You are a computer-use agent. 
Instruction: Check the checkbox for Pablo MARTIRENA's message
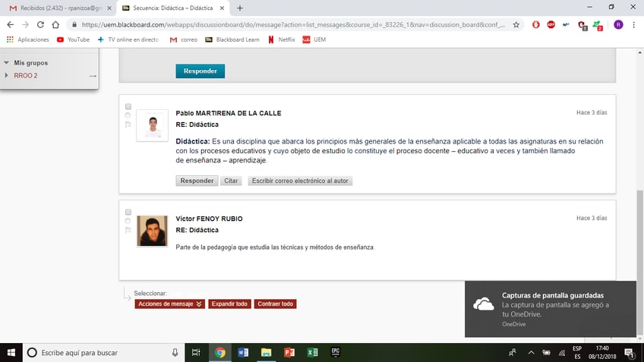128,106
